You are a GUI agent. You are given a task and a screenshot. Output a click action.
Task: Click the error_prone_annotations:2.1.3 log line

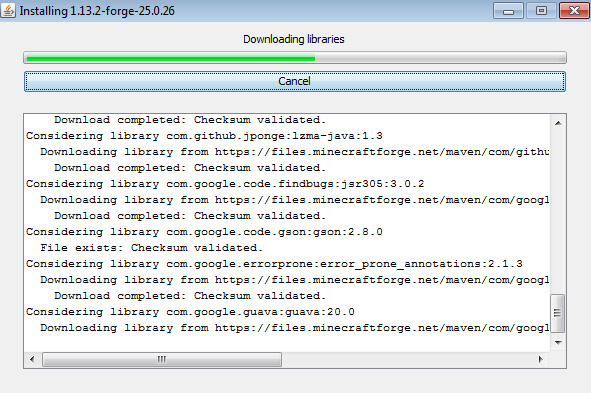pyautogui.click(x=274, y=264)
